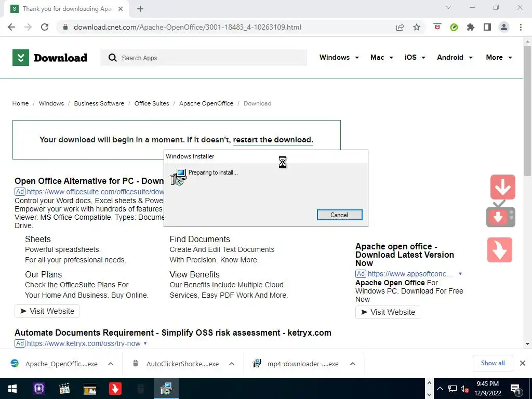Show hidden tray icons chevron

tap(440, 389)
